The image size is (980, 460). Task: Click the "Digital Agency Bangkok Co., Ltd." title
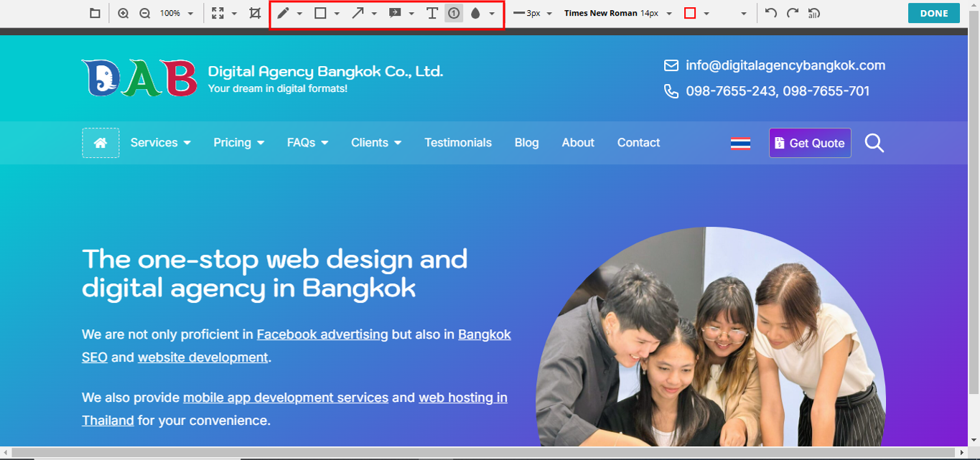325,72
